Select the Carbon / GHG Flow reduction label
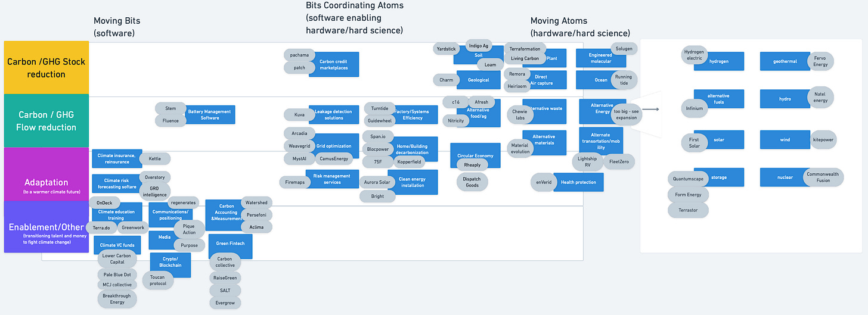 [x=46, y=121]
